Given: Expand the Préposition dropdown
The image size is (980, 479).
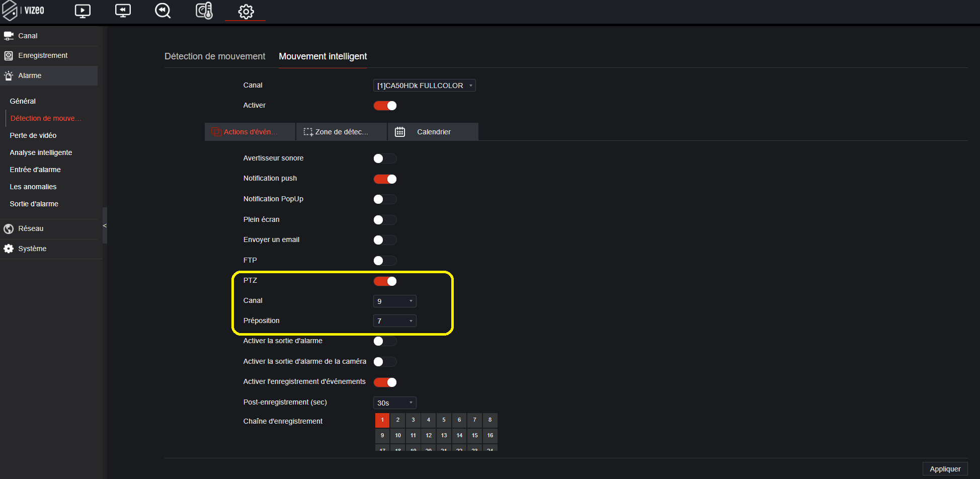Looking at the screenshot, I should coord(394,321).
